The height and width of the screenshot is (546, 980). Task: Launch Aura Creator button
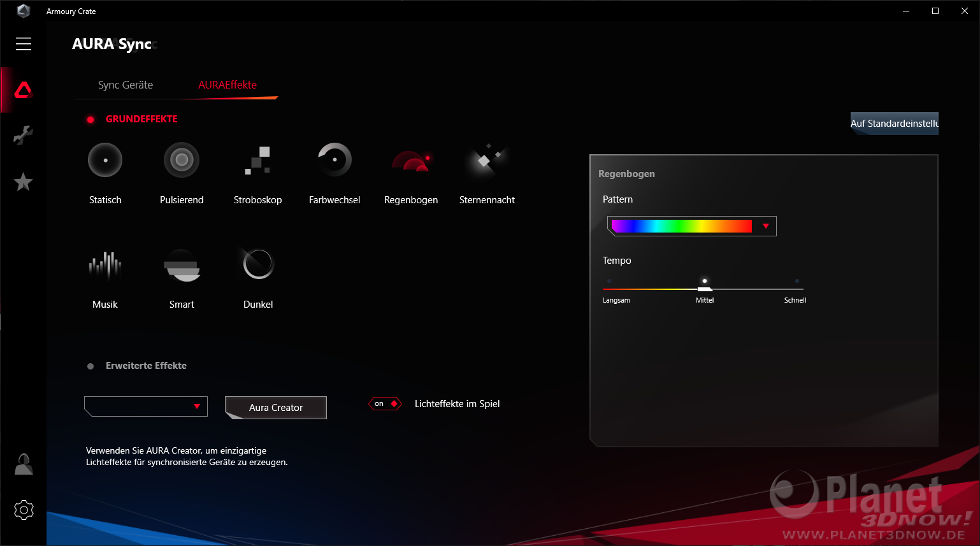[276, 408]
